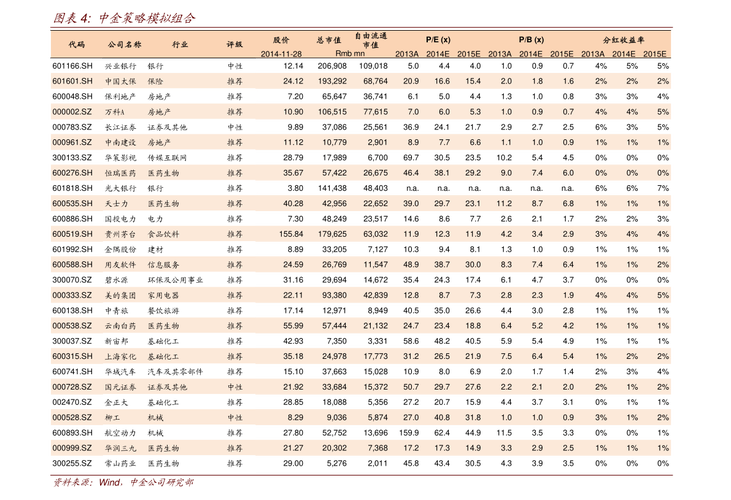Click the source note 资料来源 Wind
The width and height of the screenshot is (731, 500).
click(123, 482)
